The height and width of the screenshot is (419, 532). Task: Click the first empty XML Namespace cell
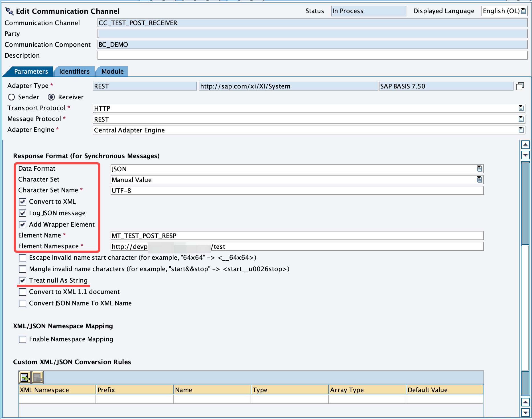coord(57,399)
